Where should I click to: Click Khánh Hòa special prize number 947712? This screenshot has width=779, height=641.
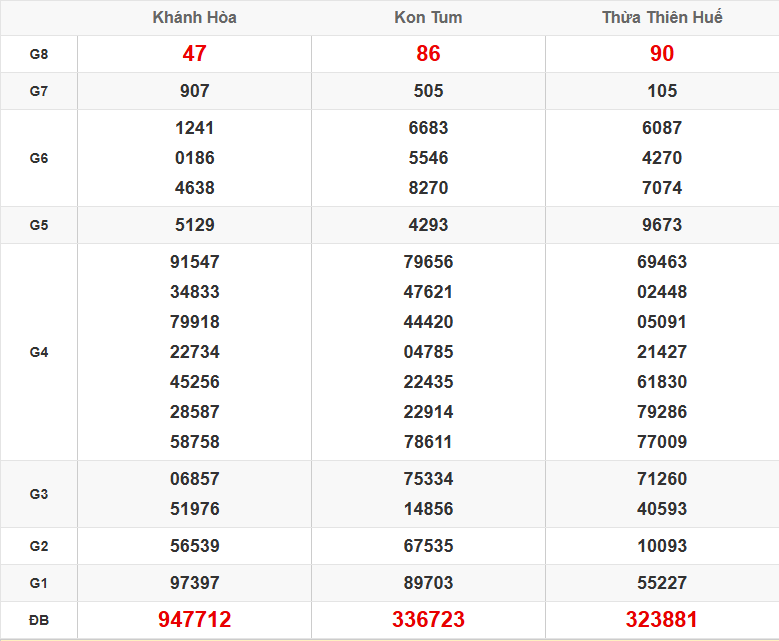(194, 620)
